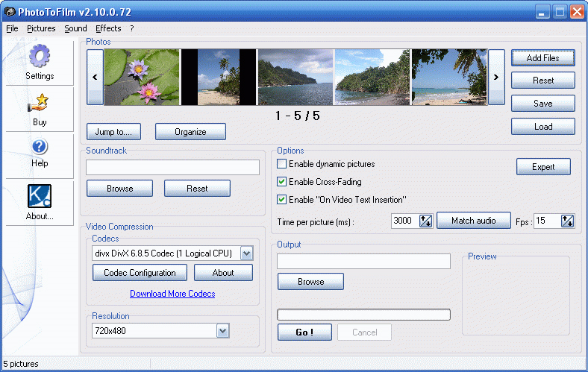Screen dimensions: 588x372
Task: Select the water lily photo thumbnail
Action: pyautogui.click(x=142, y=78)
